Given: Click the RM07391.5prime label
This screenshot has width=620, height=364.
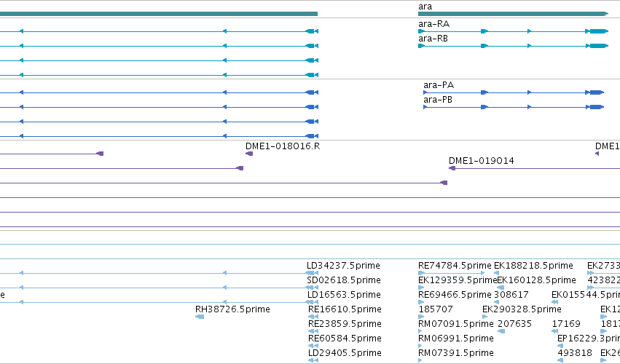Looking at the screenshot, I should click(x=456, y=353).
